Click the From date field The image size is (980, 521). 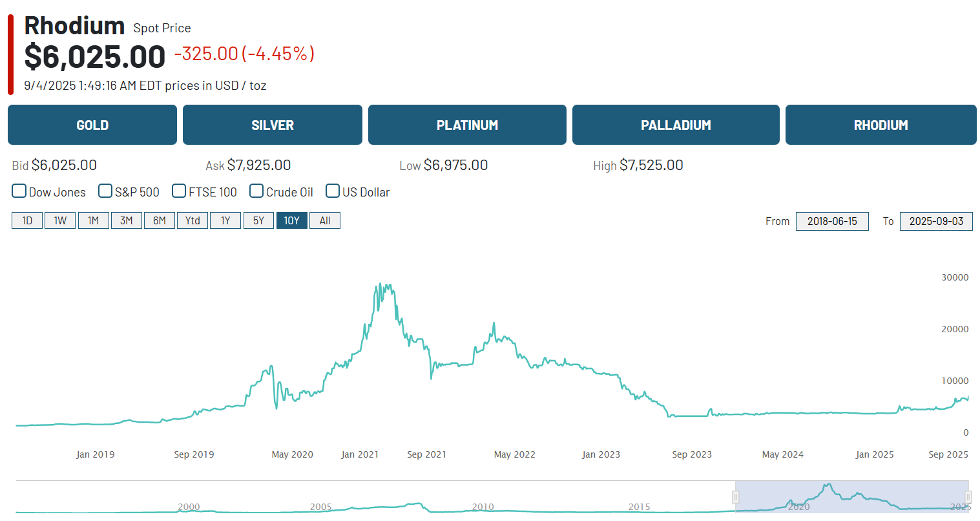click(x=832, y=221)
